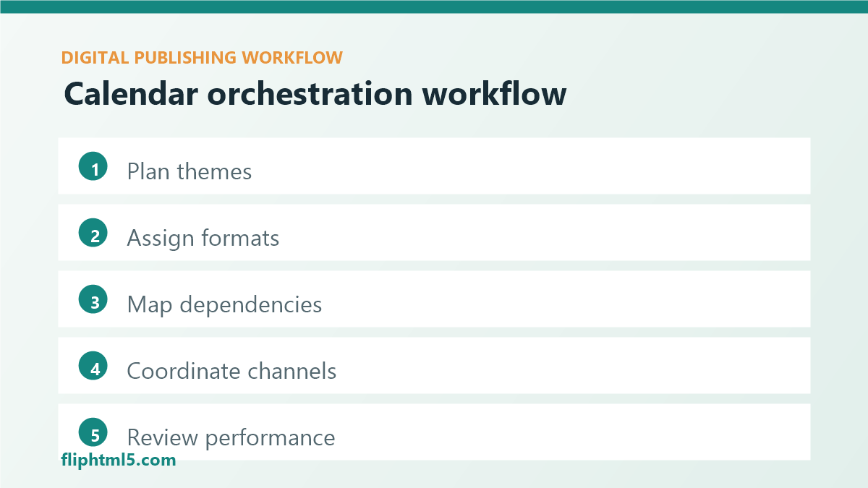Select the "Assign formats" text

[203, 238]
